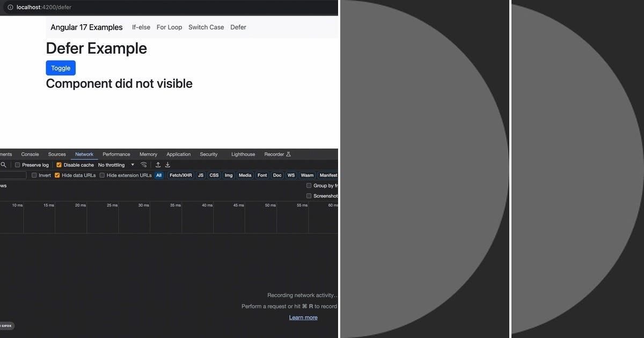Navigate to If-else in navbar
The image size is (644, 338).
141,27
